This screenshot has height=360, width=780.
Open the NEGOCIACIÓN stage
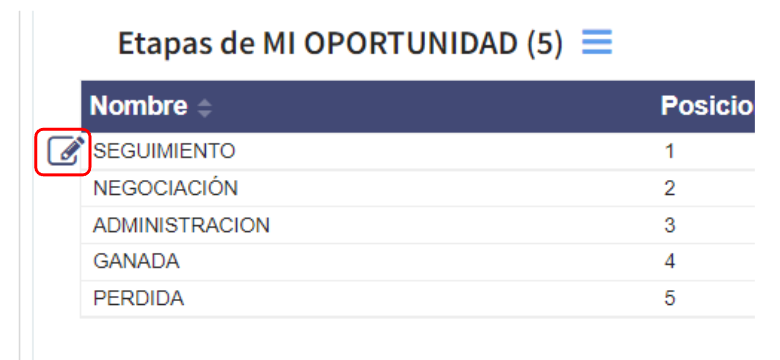[166, 187]
